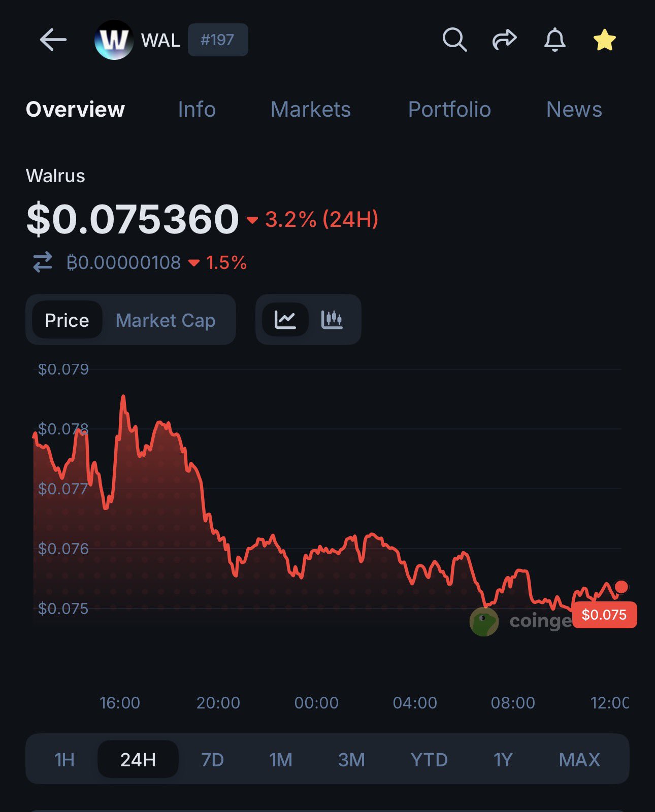Tap the share arrow icon
Screen dimensions: 655x812
(504, 40)
